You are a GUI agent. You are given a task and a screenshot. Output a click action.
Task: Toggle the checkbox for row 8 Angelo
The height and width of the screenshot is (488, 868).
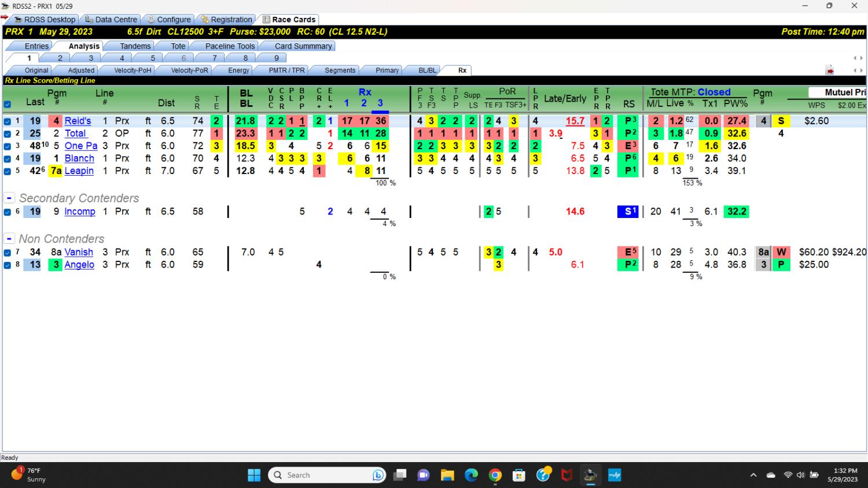tap(8, 265)
